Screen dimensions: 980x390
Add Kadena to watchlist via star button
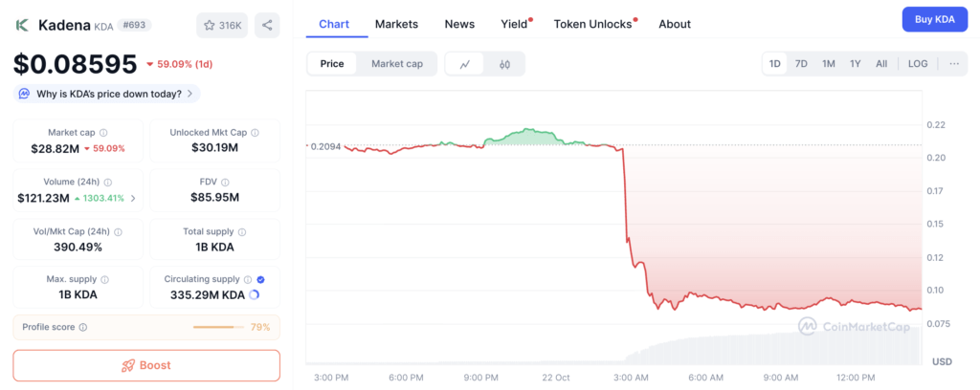(220, 25)
